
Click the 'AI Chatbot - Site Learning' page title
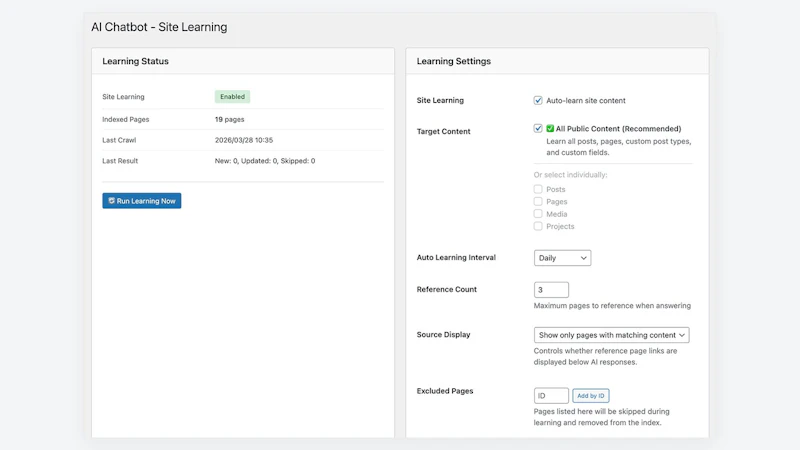(x=159, y=27)
